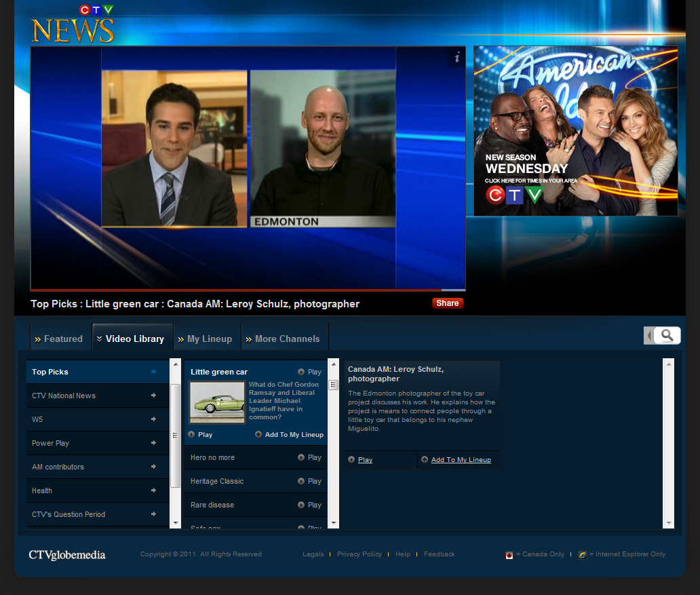The height and width of the screenshot is (595, 700).
Task: Category list scrollbar thumb
Action: pyautogui.click(x=176, y=436)
